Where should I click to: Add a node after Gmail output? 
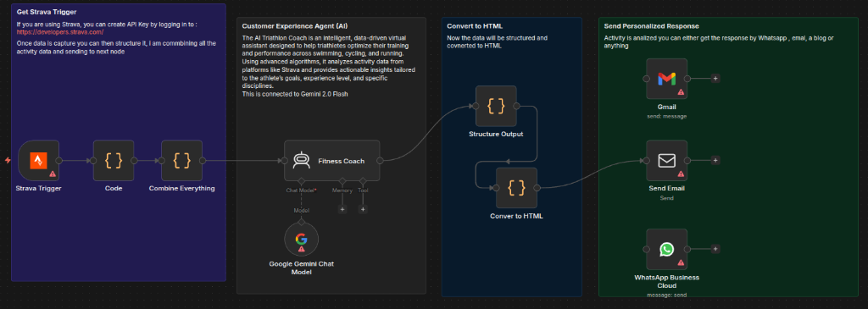click(715, 79)
